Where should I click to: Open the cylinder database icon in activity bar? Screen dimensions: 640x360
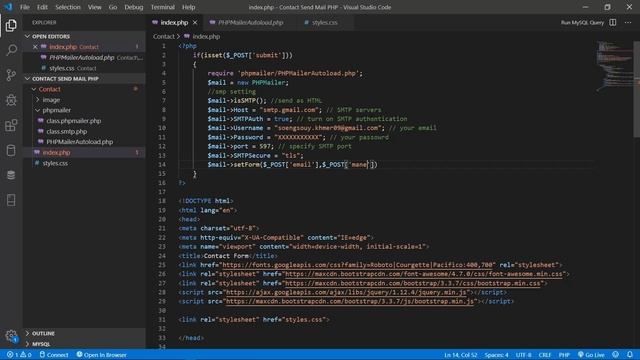pos(11,150)
